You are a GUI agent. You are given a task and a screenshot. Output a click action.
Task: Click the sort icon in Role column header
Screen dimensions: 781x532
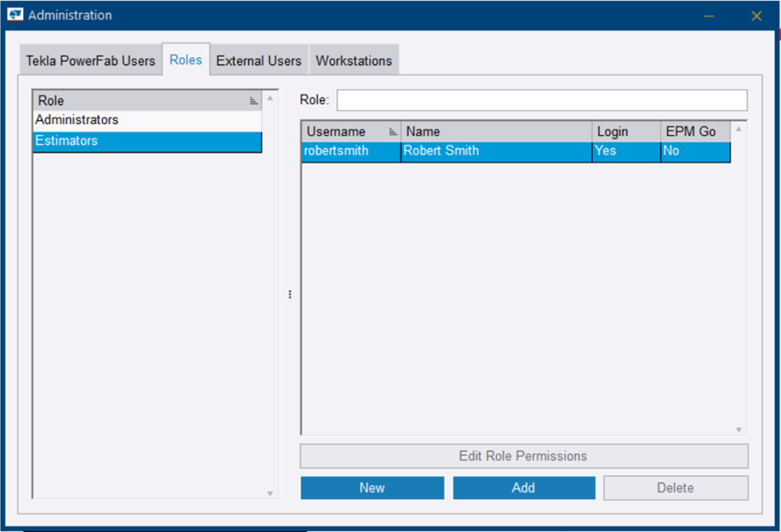(x=254, y=101)
